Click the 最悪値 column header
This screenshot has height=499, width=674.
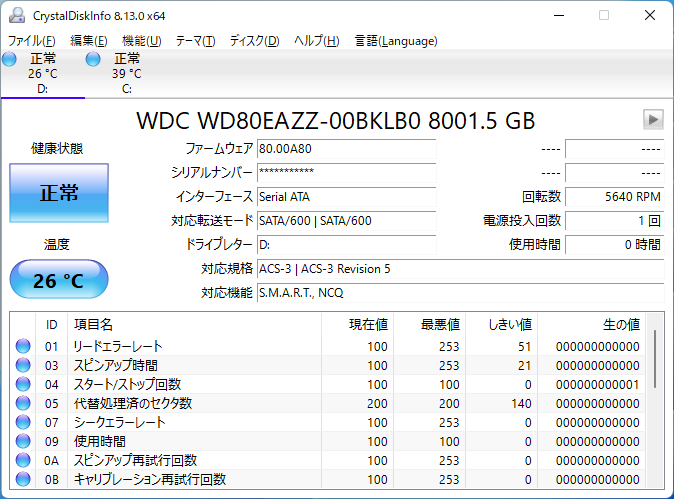click(430, 325)
